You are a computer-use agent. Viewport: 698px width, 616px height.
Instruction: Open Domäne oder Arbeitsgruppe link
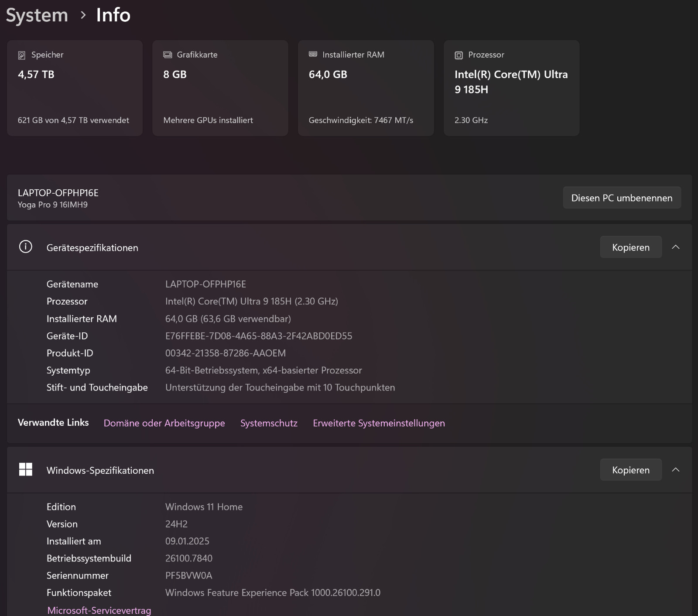(164, 423)
